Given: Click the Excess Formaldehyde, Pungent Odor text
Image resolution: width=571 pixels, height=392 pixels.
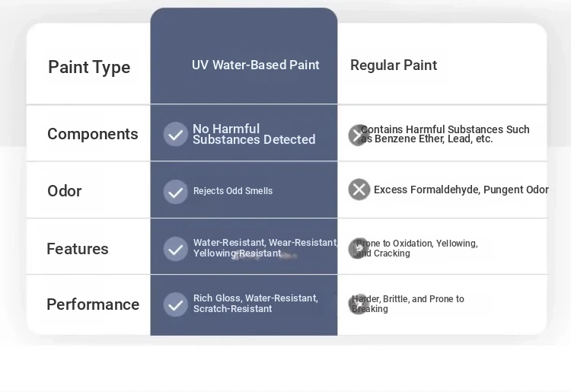Looking at the screenshot, I should (461, 190).
